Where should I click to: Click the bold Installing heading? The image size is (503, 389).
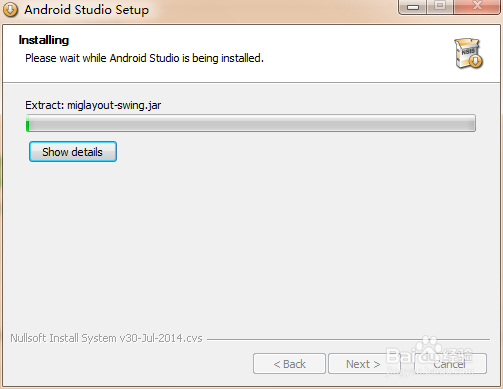coord(44,40)
